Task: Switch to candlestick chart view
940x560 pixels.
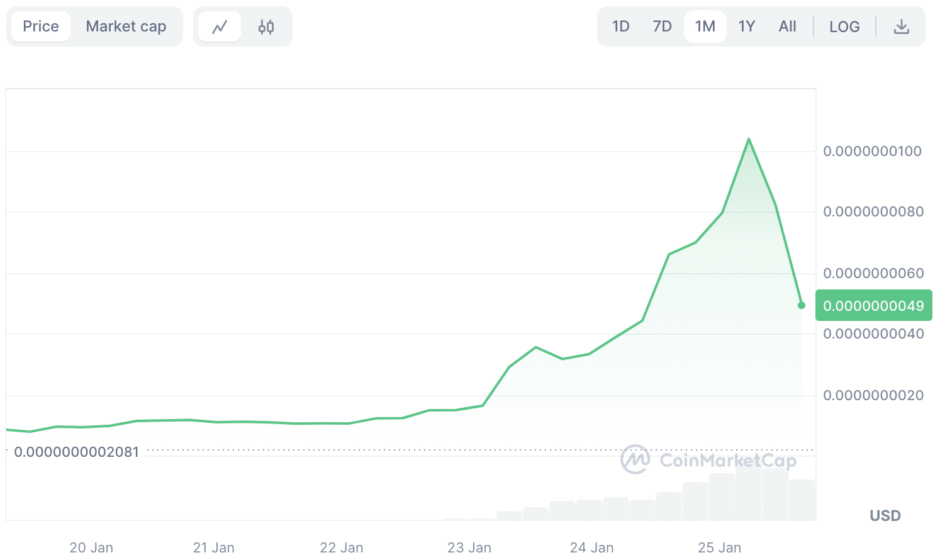Action: tap(266, 27)
